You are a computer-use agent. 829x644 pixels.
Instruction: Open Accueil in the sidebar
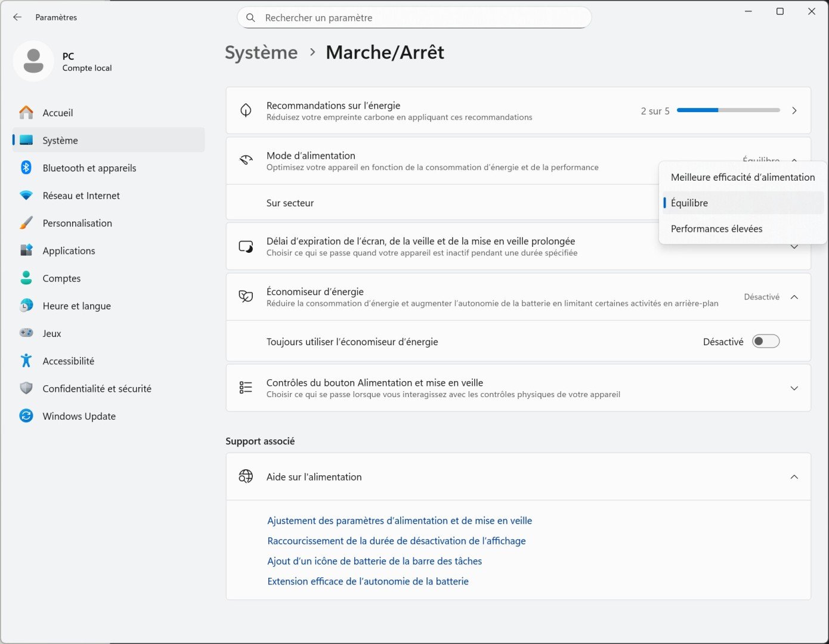click(x=109, y=113)
